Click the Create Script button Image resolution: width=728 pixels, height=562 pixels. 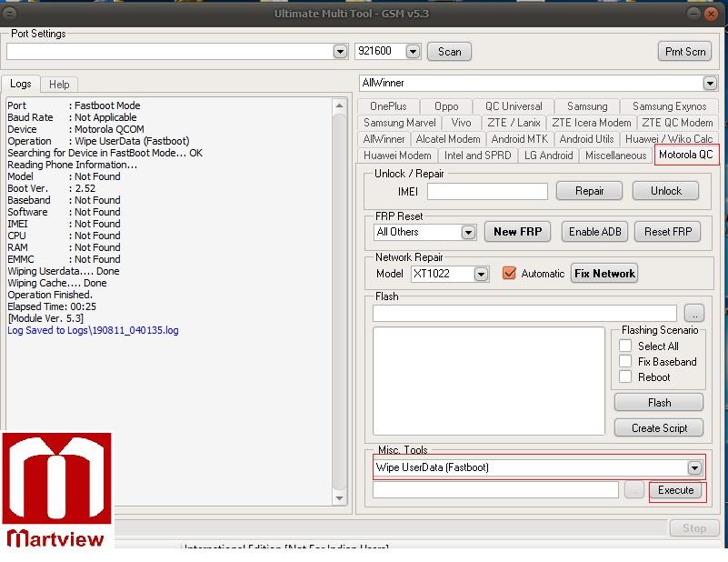(659, 427)
